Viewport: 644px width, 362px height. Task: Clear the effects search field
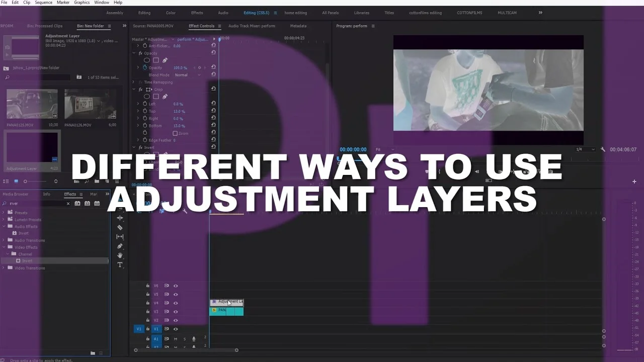click(x=68, y=204)
